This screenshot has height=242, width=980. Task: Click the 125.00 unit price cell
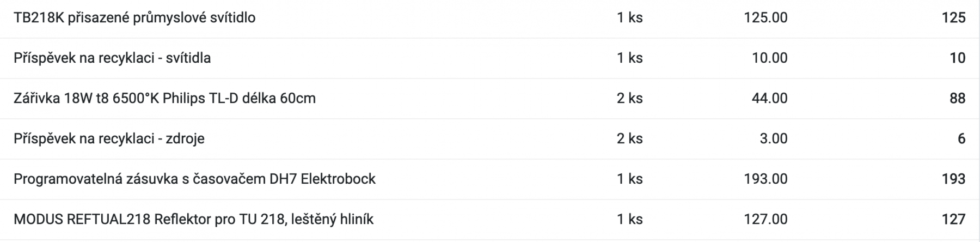[x=765, y=17]
